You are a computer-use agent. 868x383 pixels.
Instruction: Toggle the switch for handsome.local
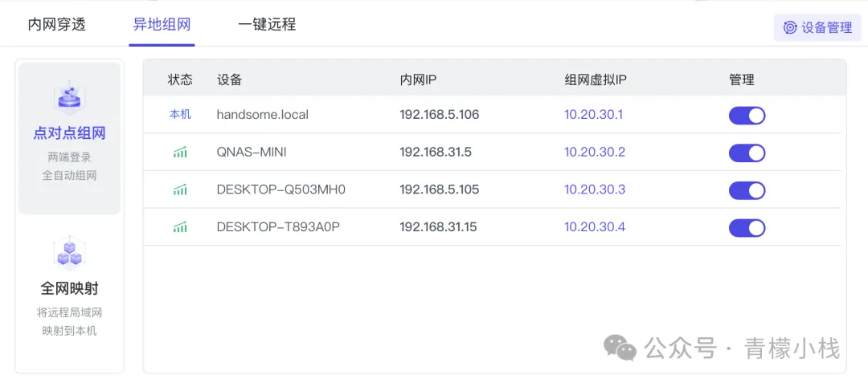pos(747,116)
